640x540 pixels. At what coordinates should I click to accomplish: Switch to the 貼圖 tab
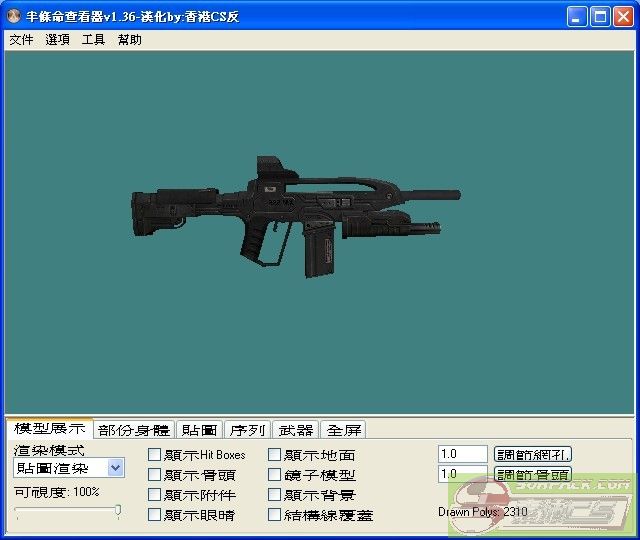(x=199, y=430)
